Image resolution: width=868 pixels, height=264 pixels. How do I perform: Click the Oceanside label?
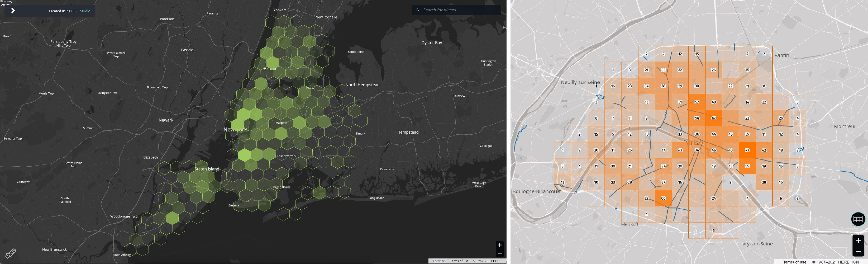coord(387,169)
